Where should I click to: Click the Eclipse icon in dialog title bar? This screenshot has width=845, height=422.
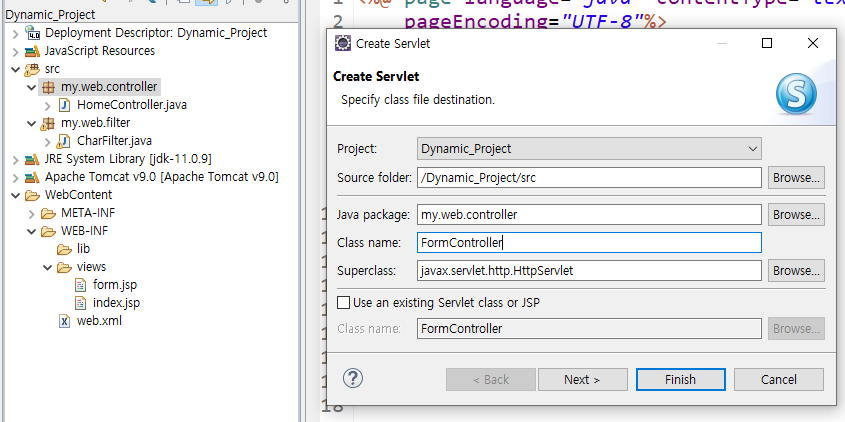[x=343, y=44]
